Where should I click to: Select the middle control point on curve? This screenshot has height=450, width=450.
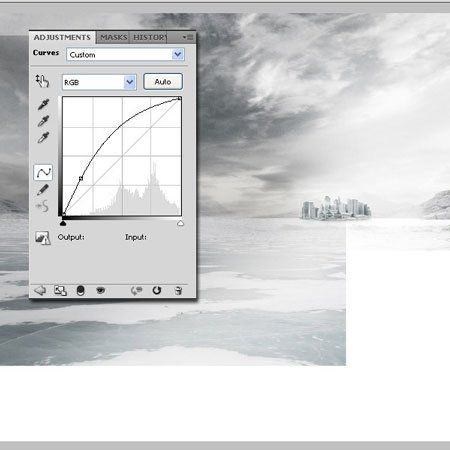pyautogui.click(x=81, y=179)
